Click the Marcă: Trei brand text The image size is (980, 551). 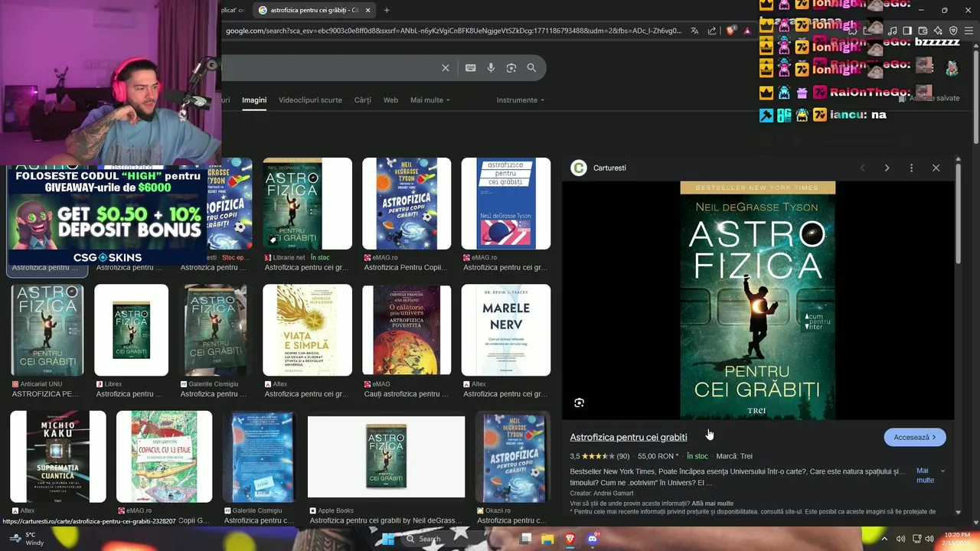734,456
